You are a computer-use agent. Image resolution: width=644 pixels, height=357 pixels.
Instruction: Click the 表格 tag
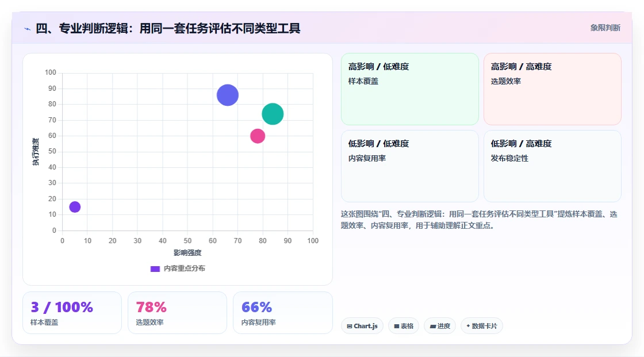(404, 326)
